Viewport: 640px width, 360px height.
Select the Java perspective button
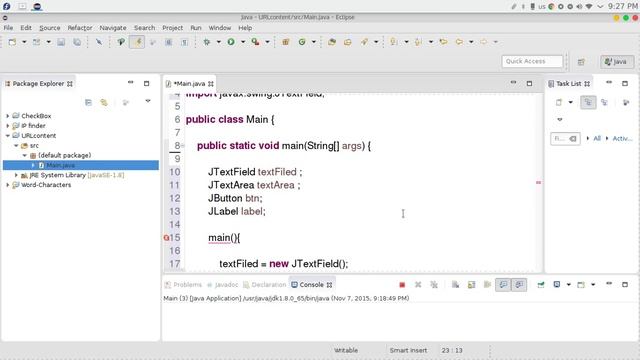coord(617,62)
